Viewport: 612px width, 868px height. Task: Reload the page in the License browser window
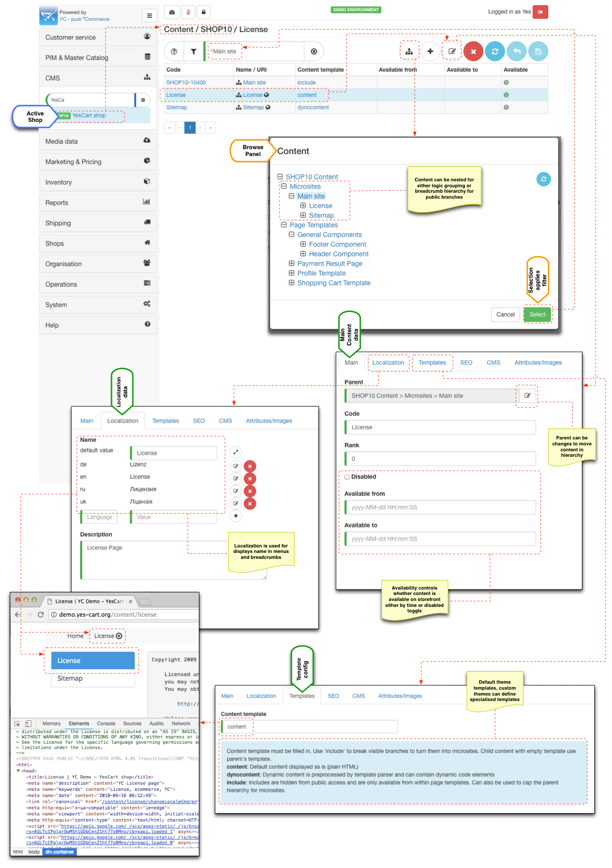(41, 614)
